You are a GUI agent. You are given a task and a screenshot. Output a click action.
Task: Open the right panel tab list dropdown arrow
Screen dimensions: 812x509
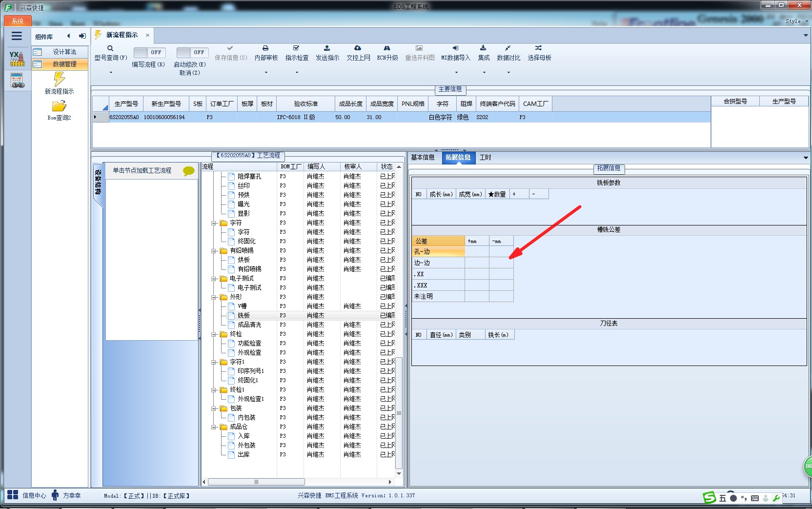click(x=805, y=158)
